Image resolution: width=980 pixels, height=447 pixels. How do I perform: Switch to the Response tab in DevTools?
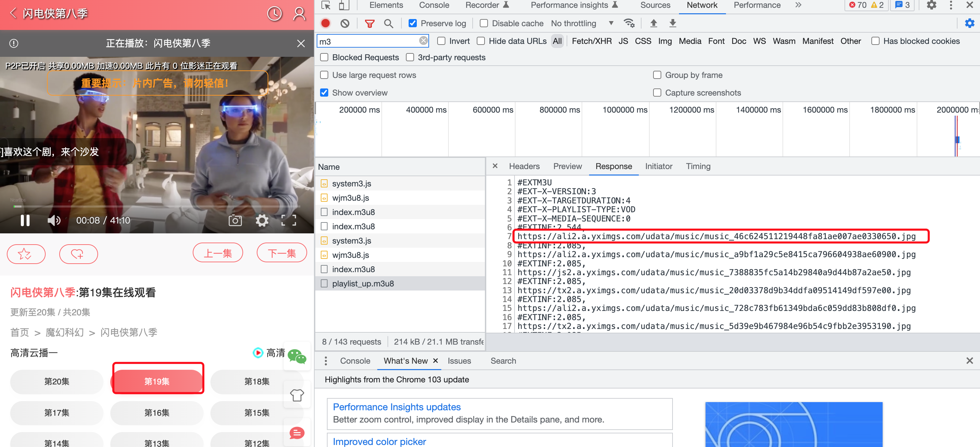(613, 166)
